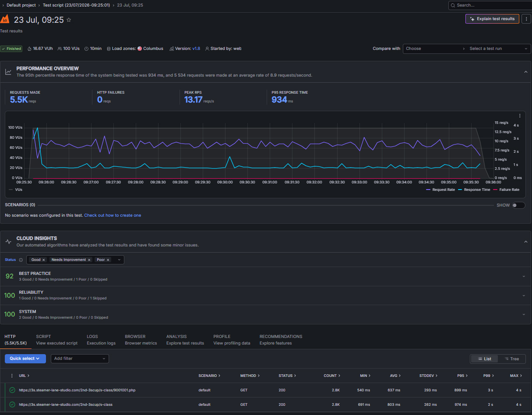Open the Add filter dropdown

(80, 359)
